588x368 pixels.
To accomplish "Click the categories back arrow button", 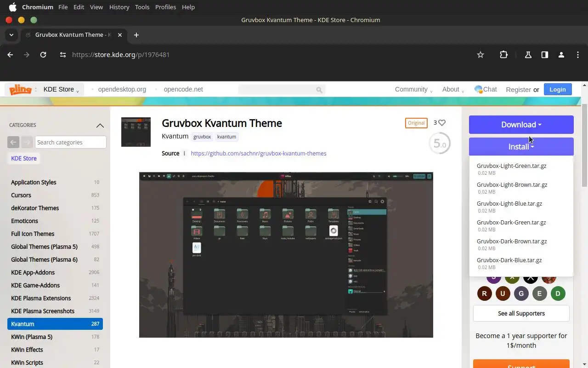I will coord(13,142).
